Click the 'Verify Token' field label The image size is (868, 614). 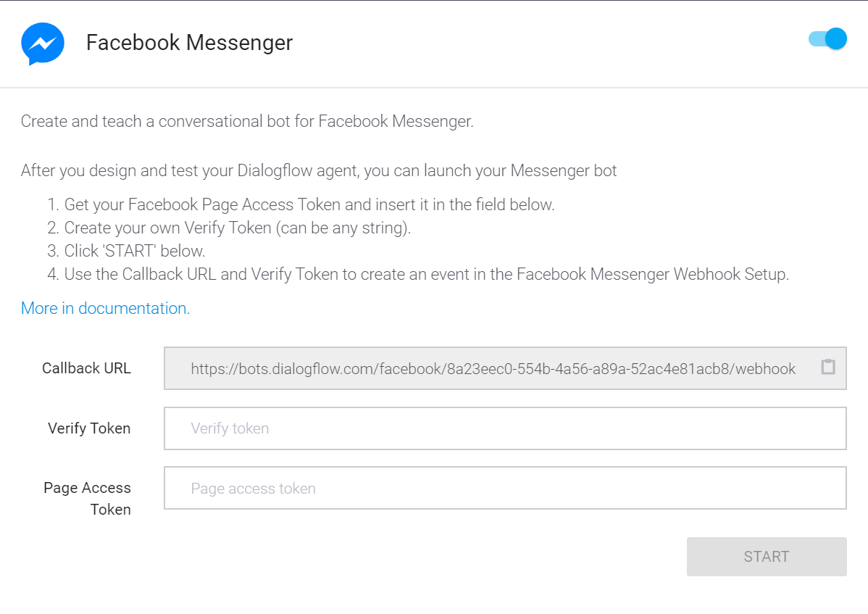[89, 428]
